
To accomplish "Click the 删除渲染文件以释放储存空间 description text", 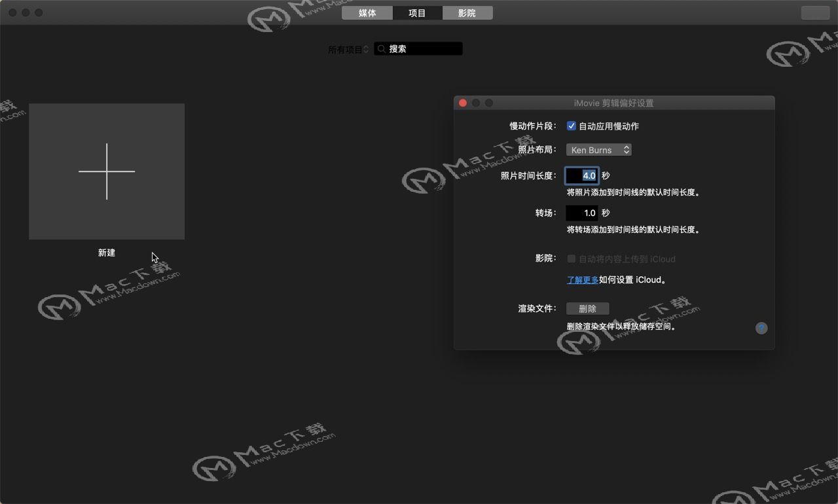I will [621, 326].
